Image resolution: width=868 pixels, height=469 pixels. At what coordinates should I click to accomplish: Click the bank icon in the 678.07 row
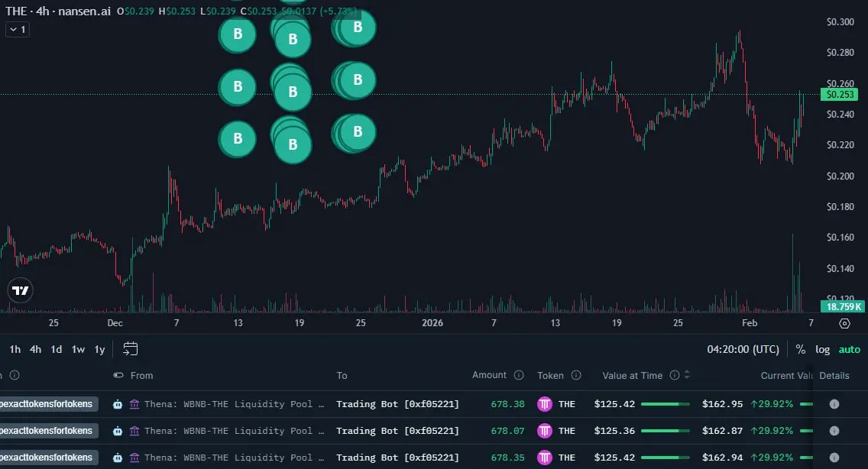pos(134,431)
